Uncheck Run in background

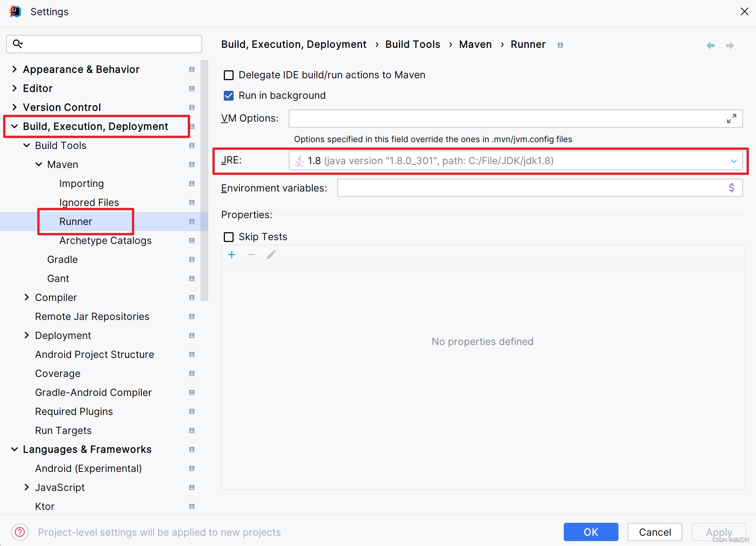pos(229,96)
